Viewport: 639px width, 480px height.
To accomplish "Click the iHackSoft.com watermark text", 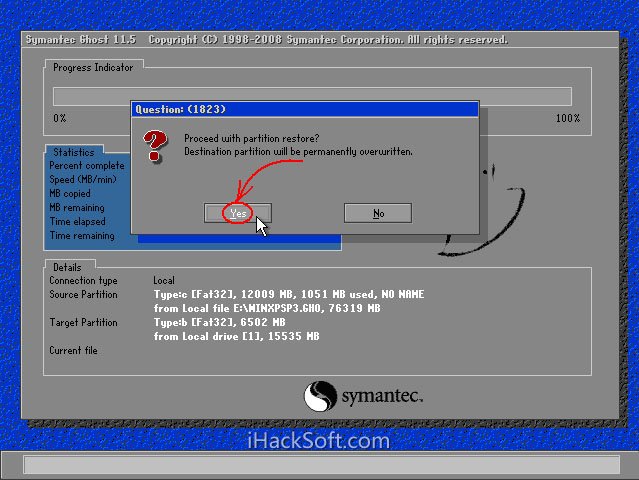I will 318,439.
